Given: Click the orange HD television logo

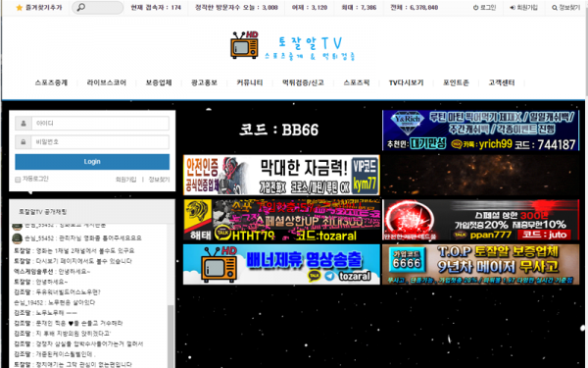Looking at the screenshot, I should [x=244, y=45].
